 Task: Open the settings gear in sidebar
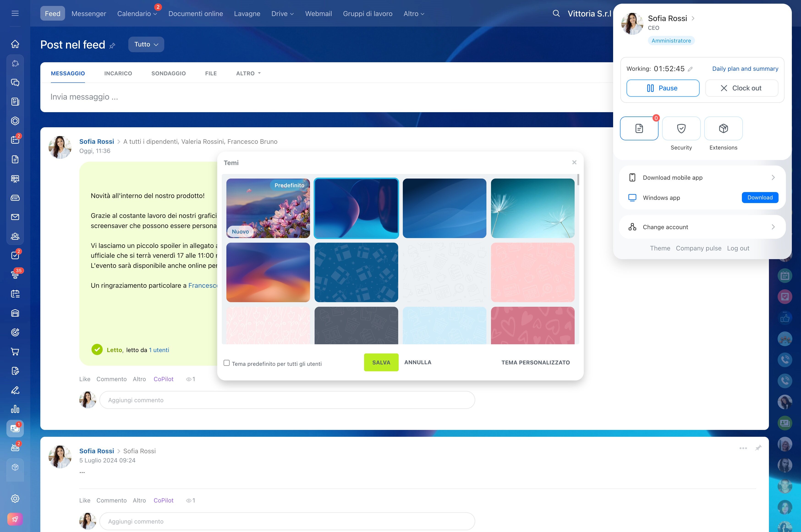(x=15, y=498)
